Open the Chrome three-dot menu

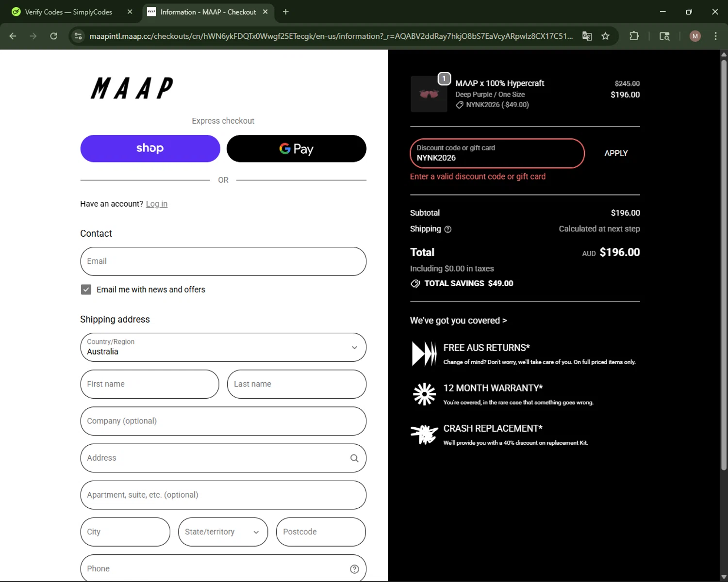click(x=715, y=36)
